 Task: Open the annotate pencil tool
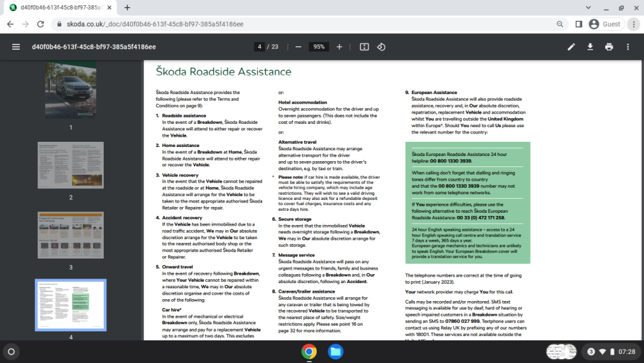[x=571, y=47]
